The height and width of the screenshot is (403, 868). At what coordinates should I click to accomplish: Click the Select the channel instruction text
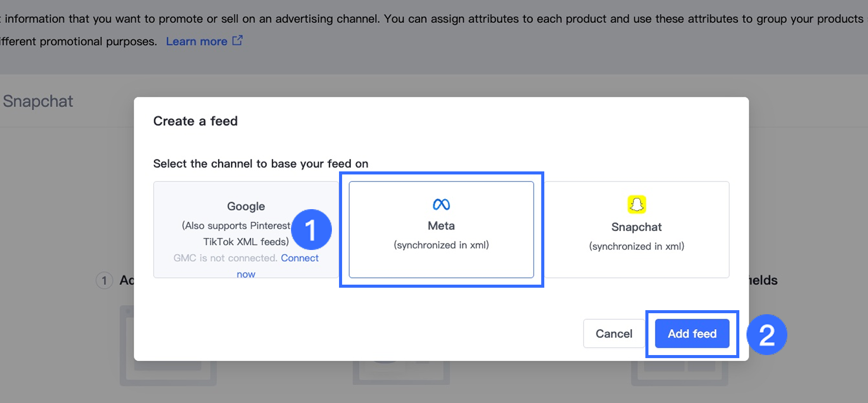coord(260,164)
